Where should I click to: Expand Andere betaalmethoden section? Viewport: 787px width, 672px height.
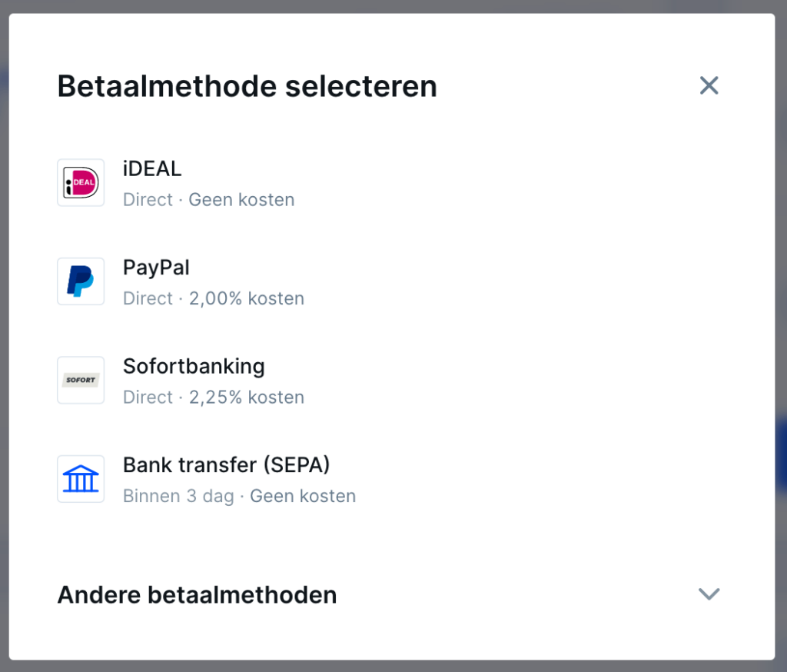197,594
